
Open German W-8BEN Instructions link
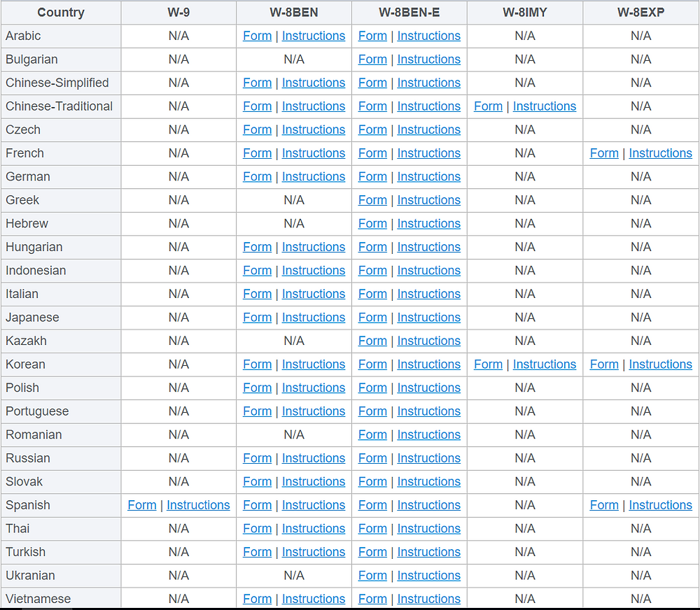pyautogui.click(x=314, y=177)
